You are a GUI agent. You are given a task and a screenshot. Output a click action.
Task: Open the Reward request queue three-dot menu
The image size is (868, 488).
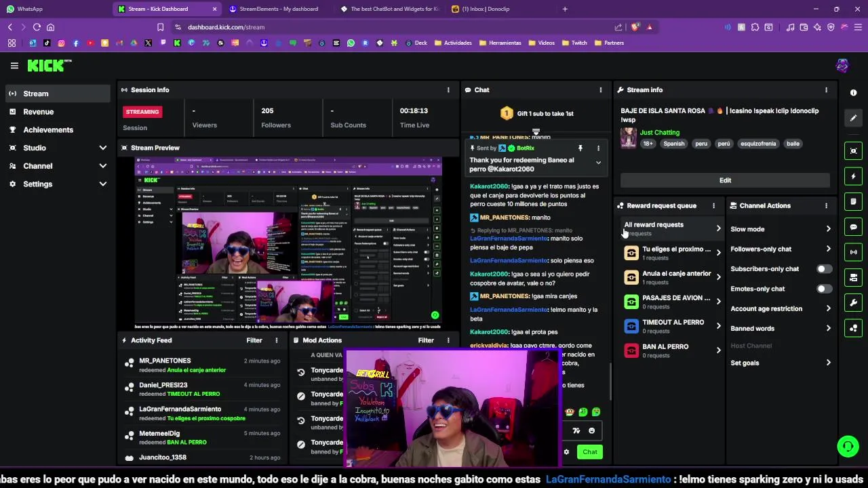pyautogui.click(x=713, y=205)
